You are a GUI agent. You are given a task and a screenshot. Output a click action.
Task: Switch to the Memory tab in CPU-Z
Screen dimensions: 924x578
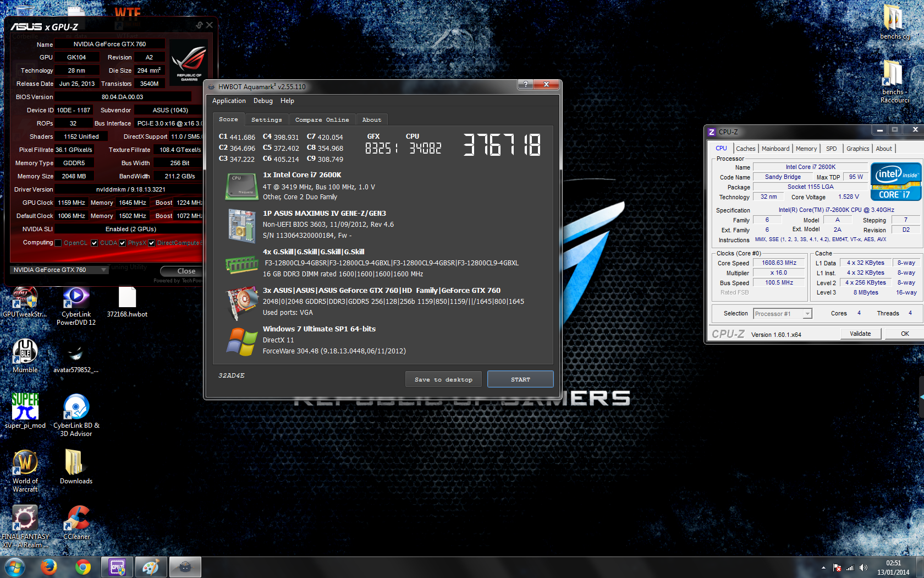pos(806,149)
